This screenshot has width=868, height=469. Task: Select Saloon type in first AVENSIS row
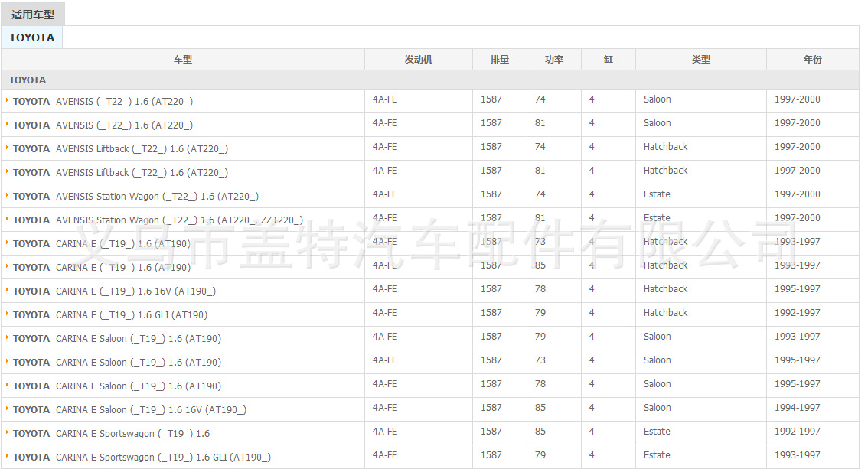point(657,99)
